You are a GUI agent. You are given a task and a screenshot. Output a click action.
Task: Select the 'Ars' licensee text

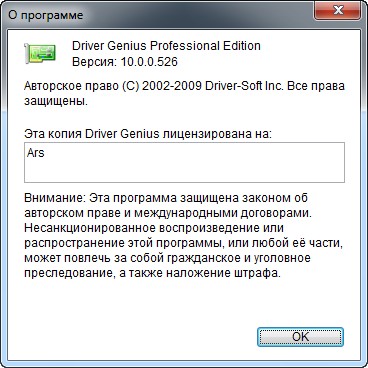[x=36, y=153]
